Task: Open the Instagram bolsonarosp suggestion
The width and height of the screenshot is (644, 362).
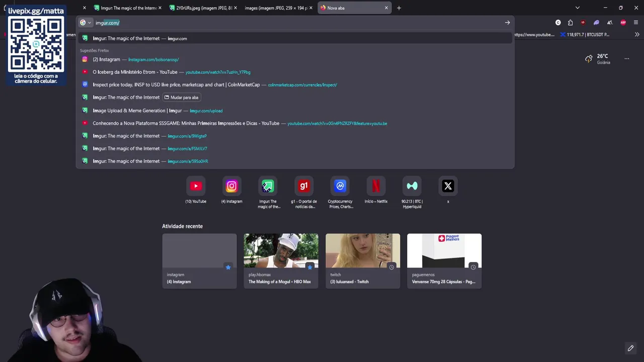Action: coord(295,59)
